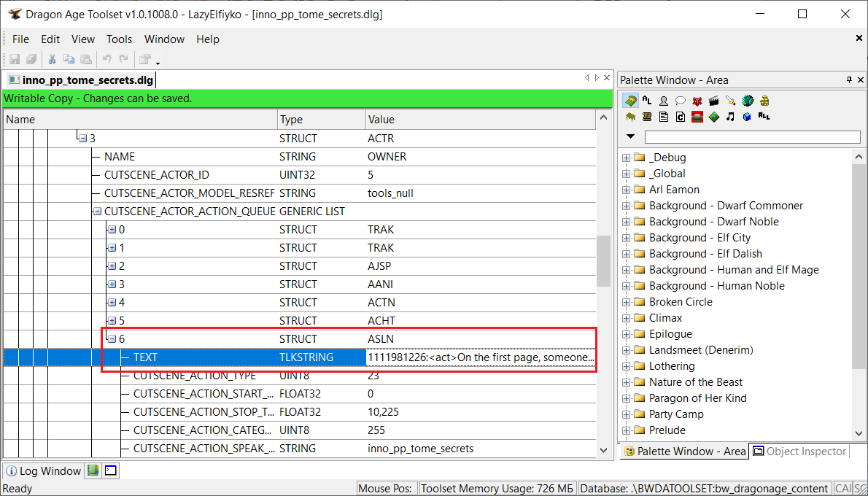The height and width of the screenshot is (496, 868).
Task: Collapse struct node 3 ACTR
Action: [x=82, y=139]
